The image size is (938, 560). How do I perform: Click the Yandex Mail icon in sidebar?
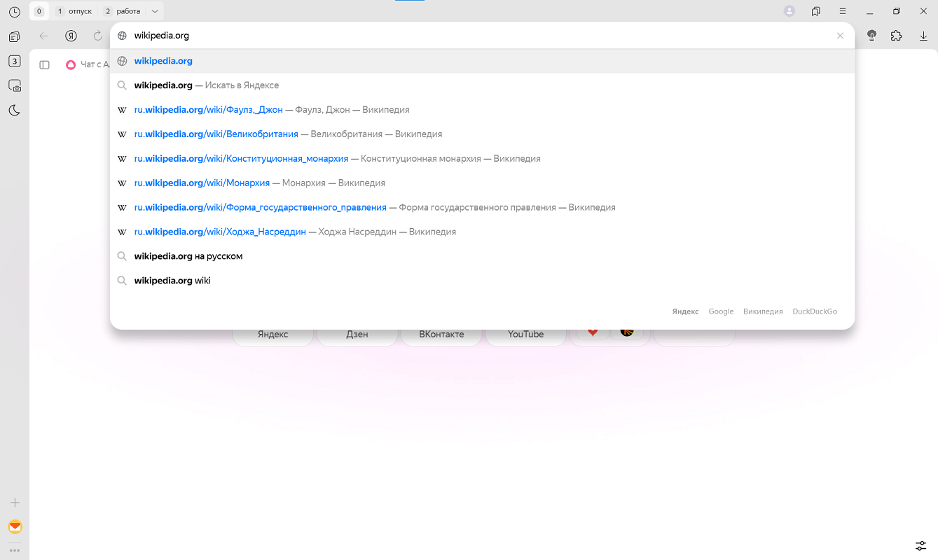pyautogui.click(x=15, y=526)
